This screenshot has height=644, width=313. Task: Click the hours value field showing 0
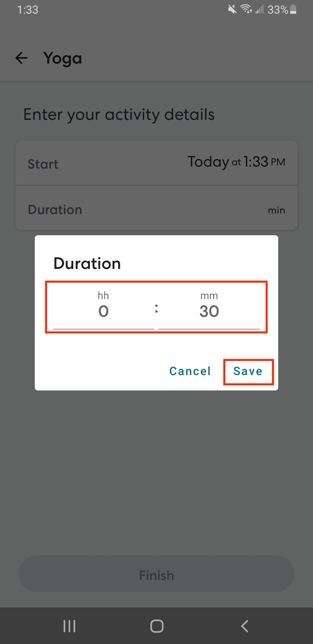[x=103, y=311]
